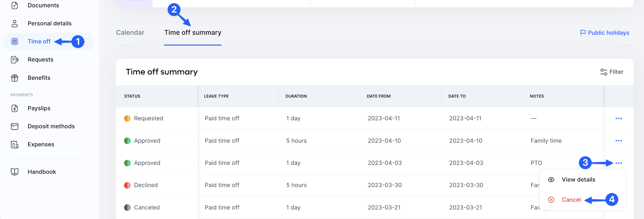
Task: Click the Handbook book icon
Action: (14, 172)
